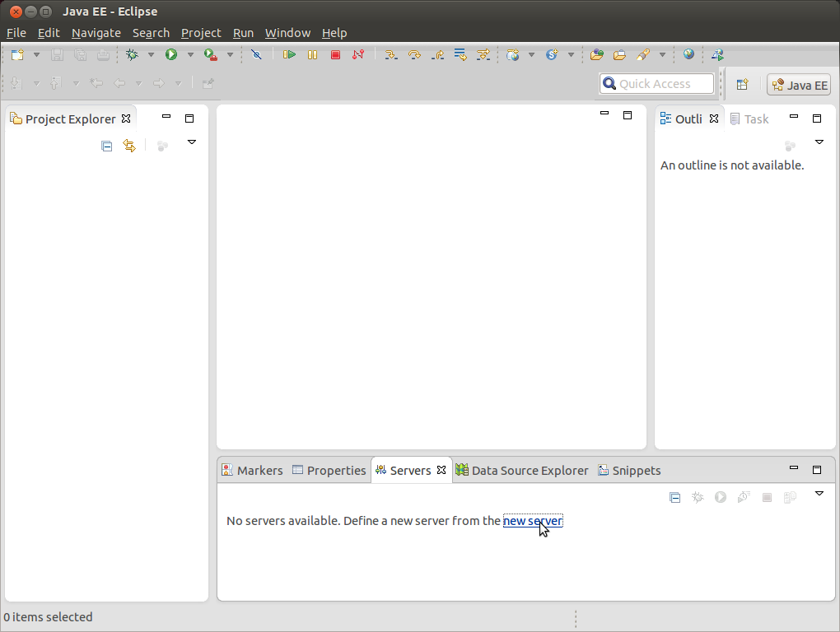Switch to the Task List tab
This screenshot has width=840, height=632.
coord(750,118)
